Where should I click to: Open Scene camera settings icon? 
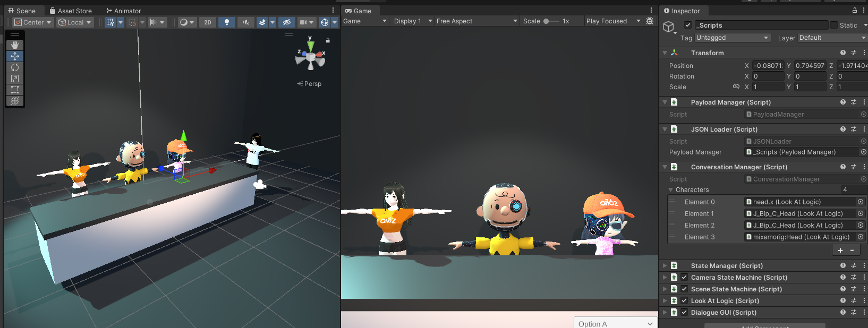point(303,22)
